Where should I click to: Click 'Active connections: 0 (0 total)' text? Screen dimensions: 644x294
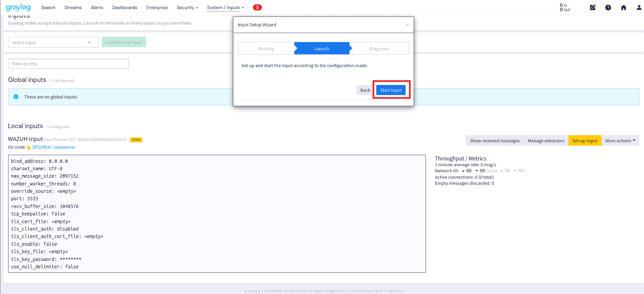(x=464, y=177)
